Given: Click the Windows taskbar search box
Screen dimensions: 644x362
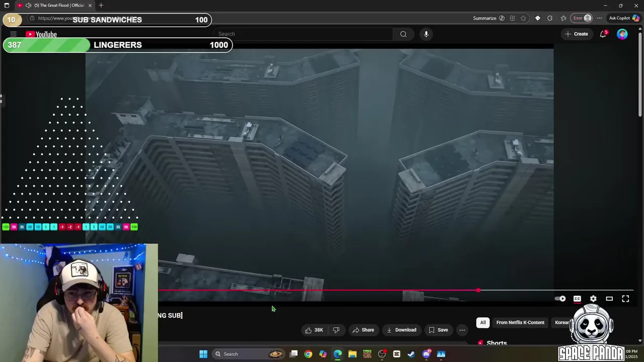Looking at the screenshot, I should coord(249,354).
